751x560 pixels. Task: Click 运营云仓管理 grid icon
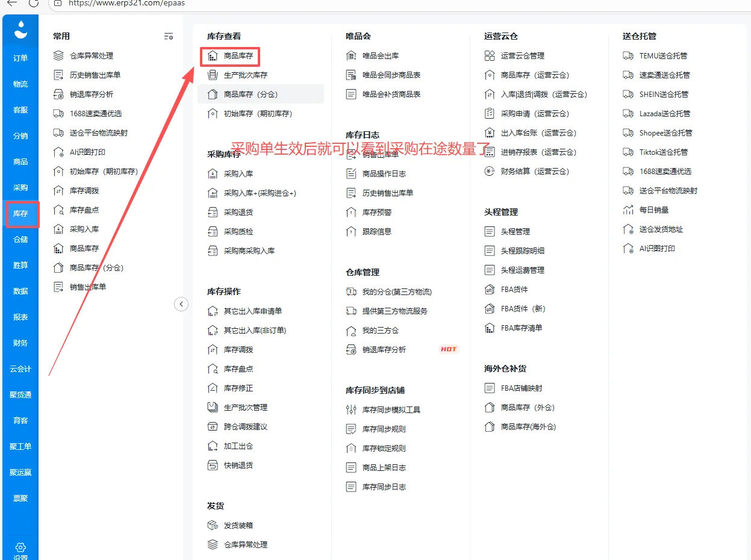490,56
